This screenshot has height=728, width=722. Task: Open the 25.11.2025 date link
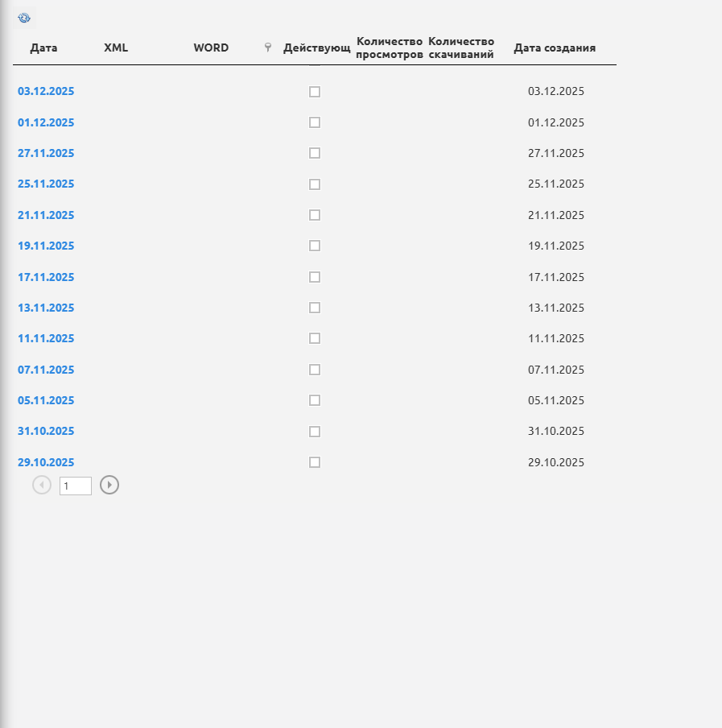[46, 184]
